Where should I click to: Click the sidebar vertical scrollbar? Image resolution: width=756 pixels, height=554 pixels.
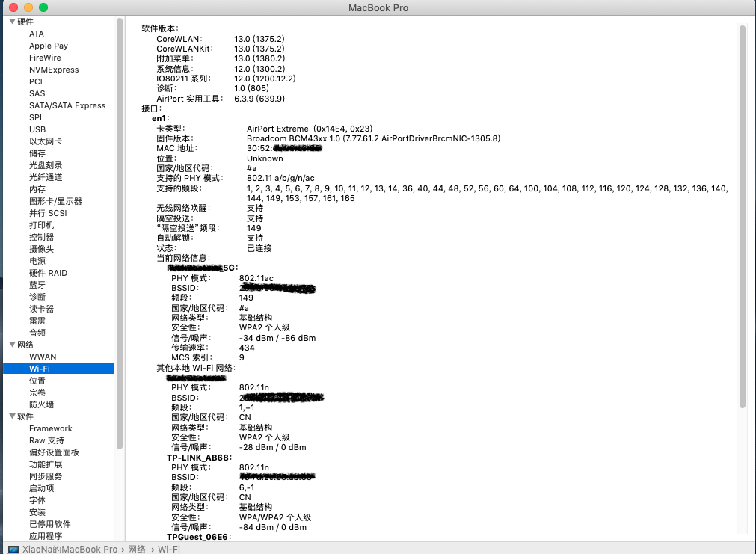pyautogui.click(x=120, y=234)
